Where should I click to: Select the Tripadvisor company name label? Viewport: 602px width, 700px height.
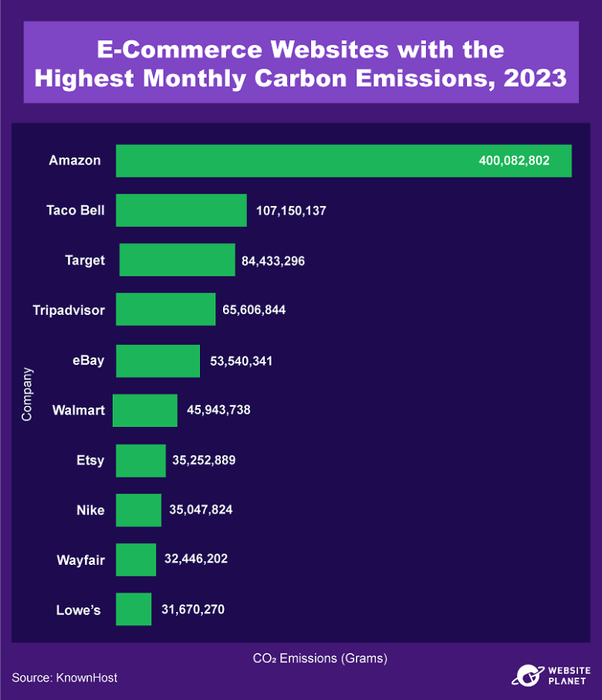(x=69, y=310)
